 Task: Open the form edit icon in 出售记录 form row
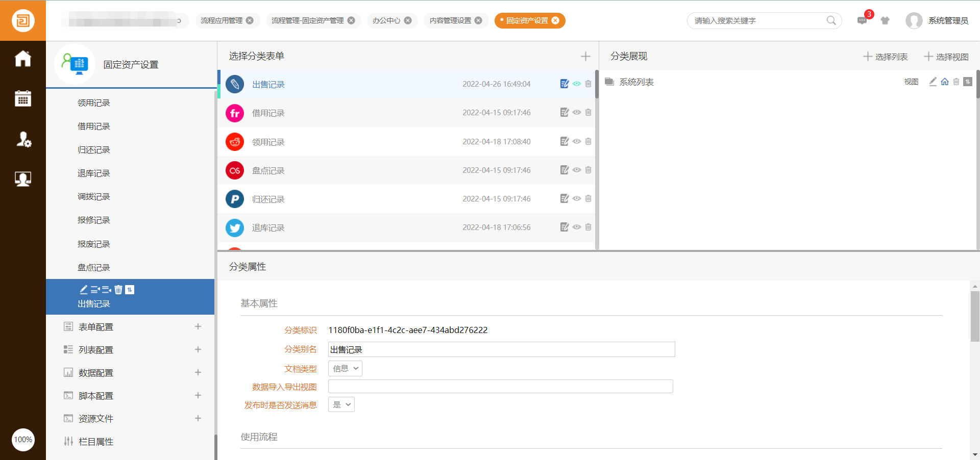(x=564, y=84)
